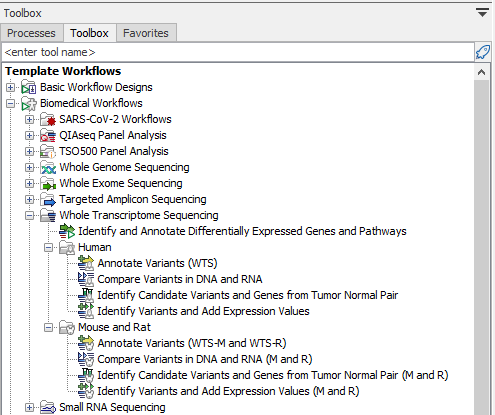495x415 pixels.
Task: Select SARS-CoV-2 Workflows in the tree
Action: click(x=115, y=119)
